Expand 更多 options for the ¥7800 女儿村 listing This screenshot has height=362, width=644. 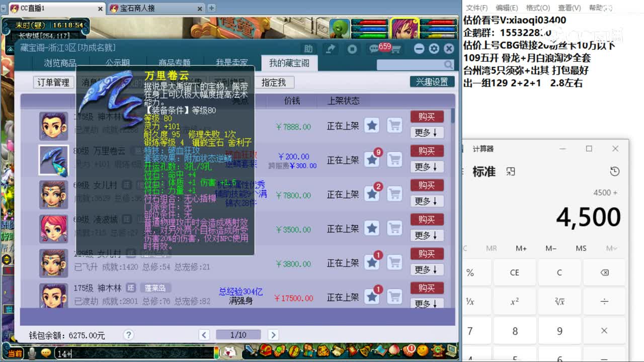427,201
